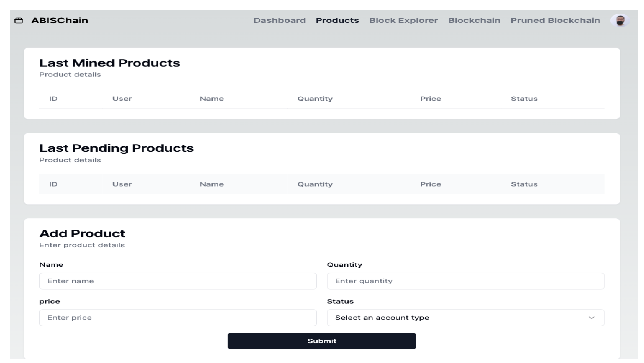Image resolution: width=644 pixels, height=363 pixels.
Task: Navigate to the Blockchain tab
Action: (x=474, y=20)
